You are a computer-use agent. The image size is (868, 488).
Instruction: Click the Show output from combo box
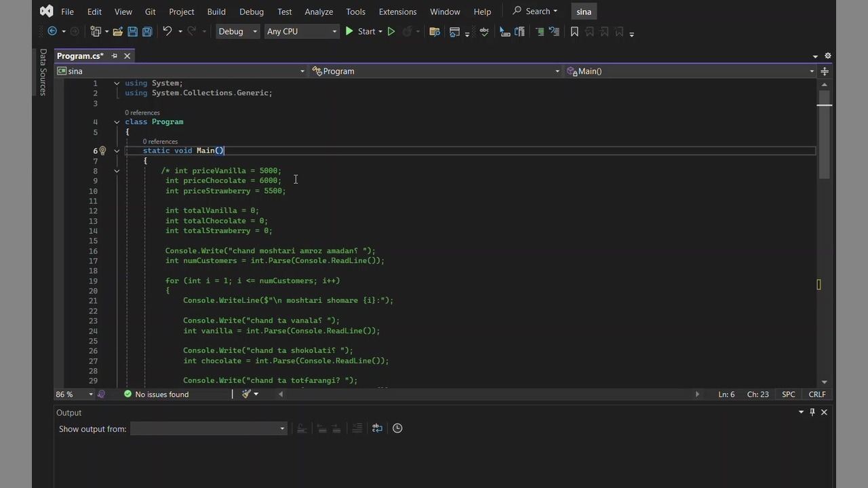(x=208, y=428)
